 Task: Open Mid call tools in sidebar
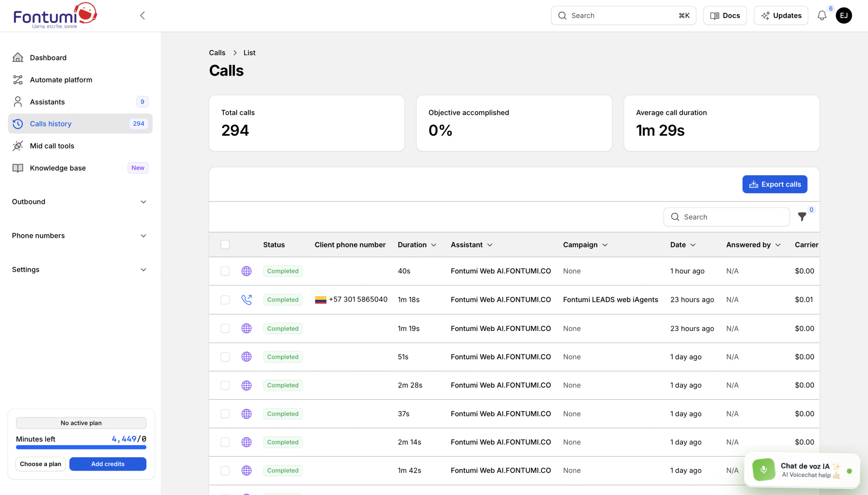pyautogui.click(x=52, y=146)
